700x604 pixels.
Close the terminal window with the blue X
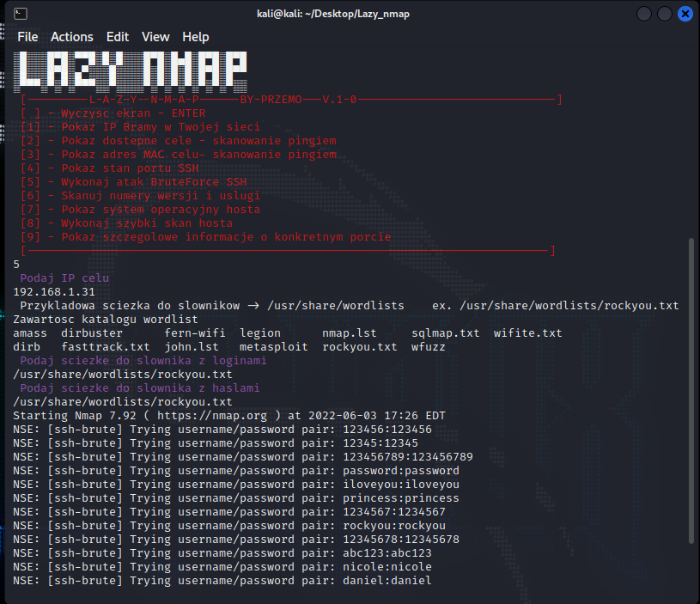point(685,14)
